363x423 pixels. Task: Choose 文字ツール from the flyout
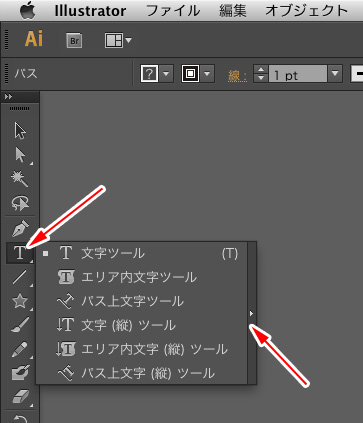click(142, 253)
